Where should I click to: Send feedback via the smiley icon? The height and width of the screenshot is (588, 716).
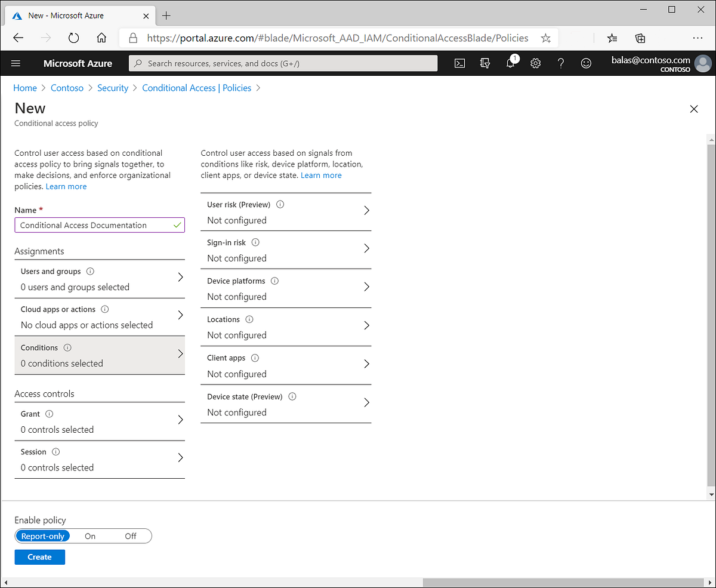[x=586, y=63]
